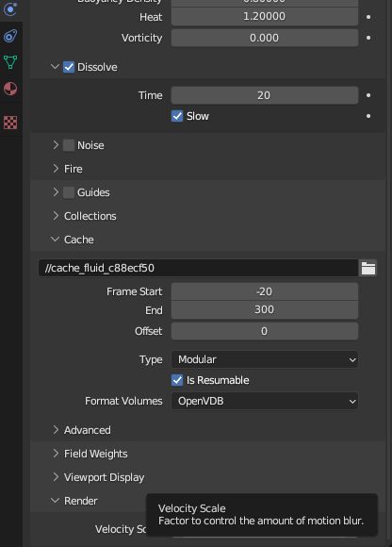Open the cache Type Modular dropdown
This screenshot has width=392, height=547.
(265, 359)
